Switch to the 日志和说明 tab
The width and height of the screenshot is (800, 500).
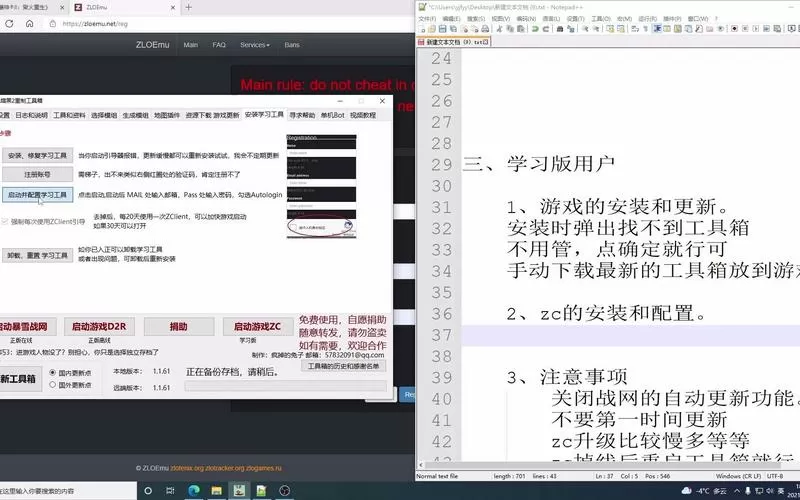point(31,115)
